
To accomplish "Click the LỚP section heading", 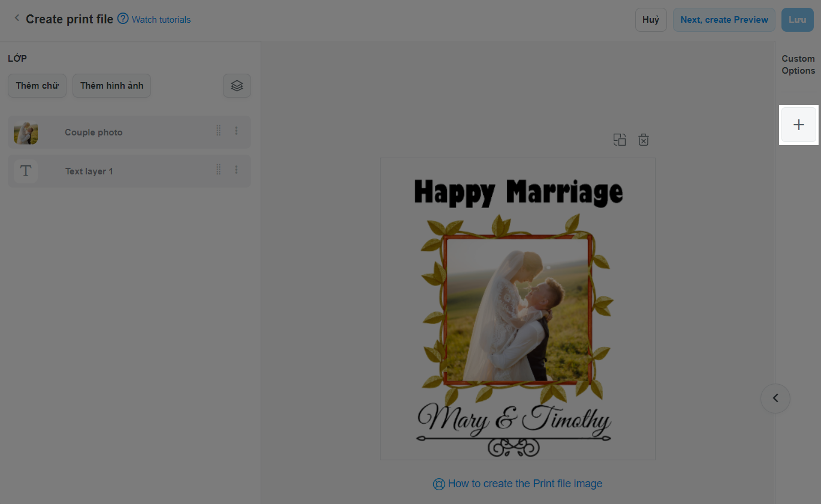I will point(17,58).
